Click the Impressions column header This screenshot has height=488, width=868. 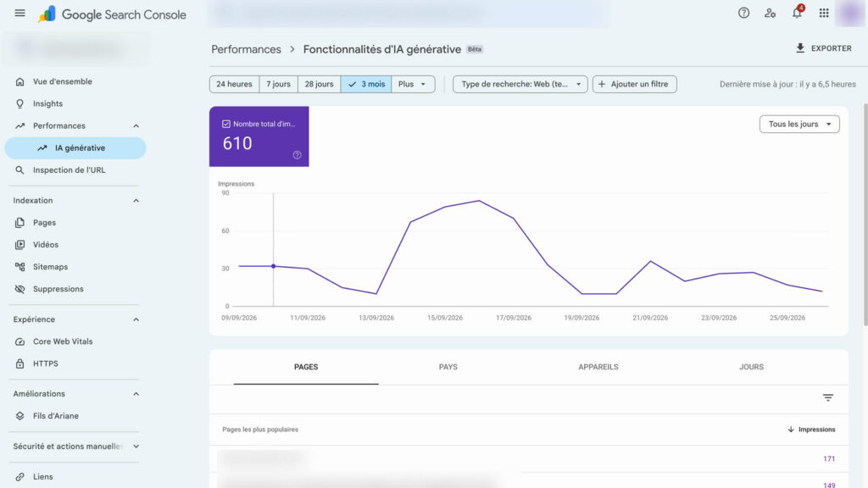point(811,430)
